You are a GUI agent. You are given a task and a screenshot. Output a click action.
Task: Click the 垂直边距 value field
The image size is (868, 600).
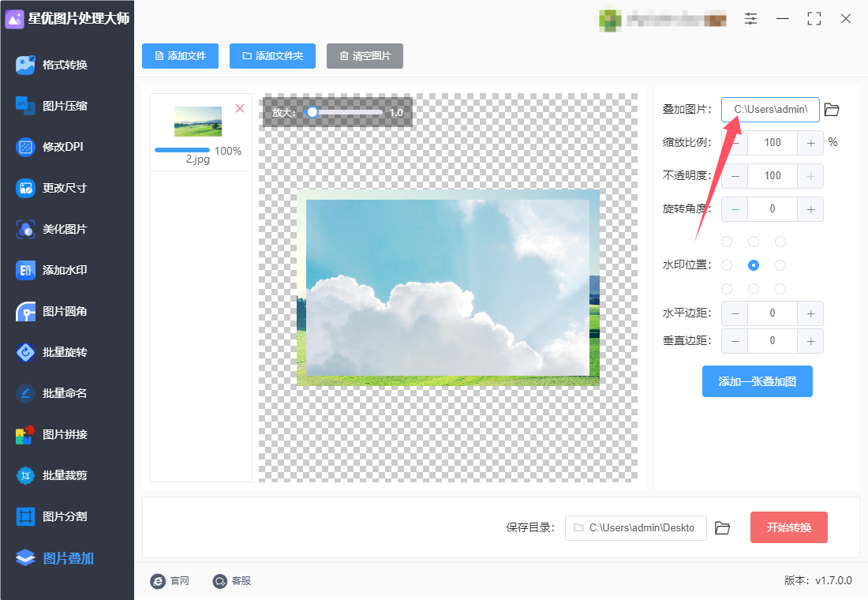[773, 341]
